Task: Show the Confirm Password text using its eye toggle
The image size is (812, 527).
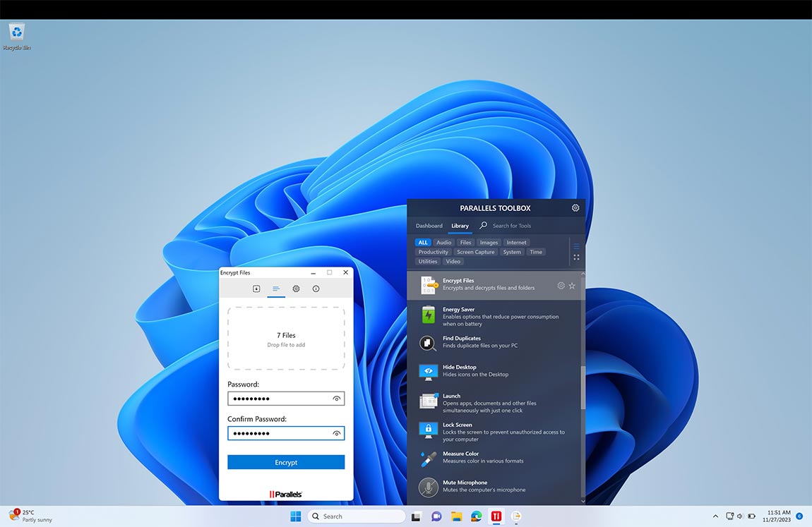Action: pos(337,432)
